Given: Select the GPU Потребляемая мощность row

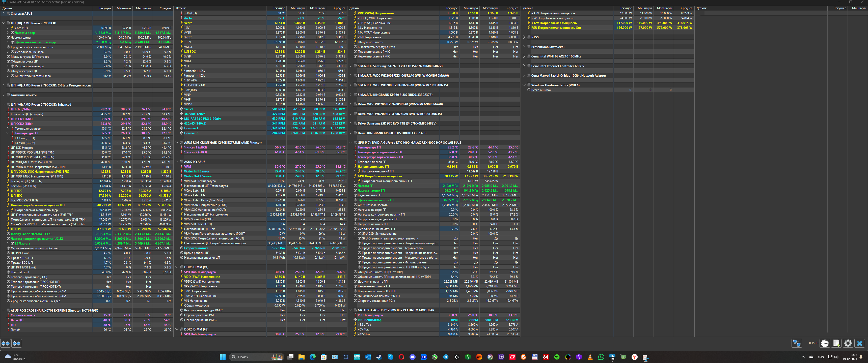Looking at the screenshot, I should click(x=379, y=176).
